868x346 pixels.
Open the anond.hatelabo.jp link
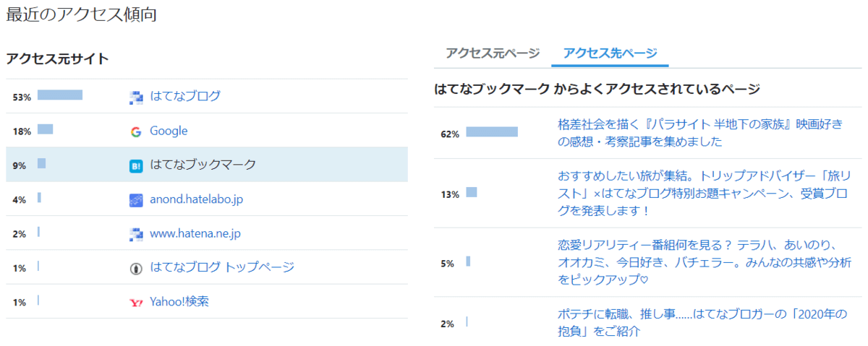click(x=198, y=199)
